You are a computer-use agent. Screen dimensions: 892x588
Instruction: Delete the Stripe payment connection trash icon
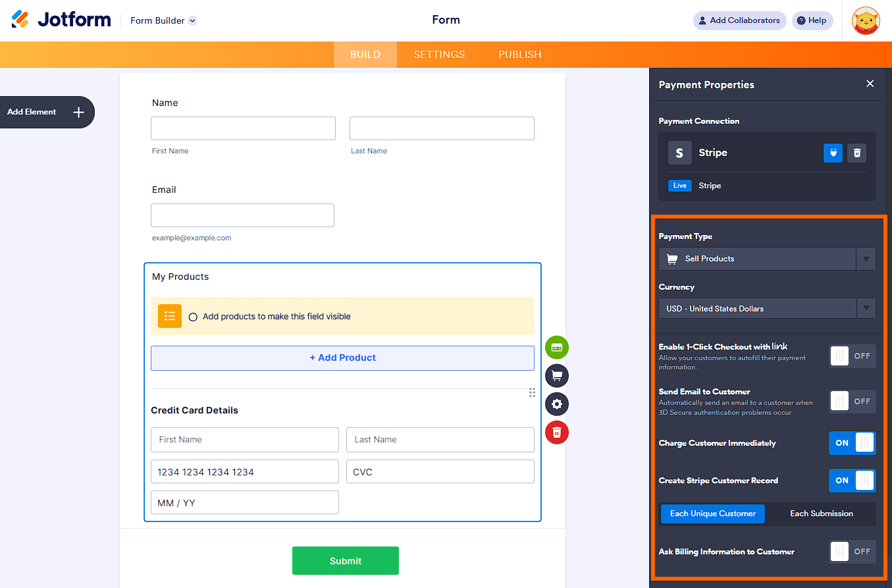[856, 153]
